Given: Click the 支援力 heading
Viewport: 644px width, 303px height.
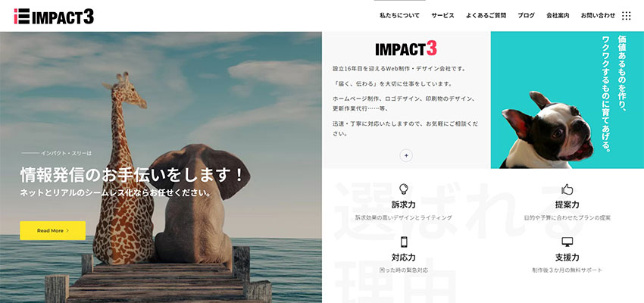Looking at the screenshot, I should coord(567,258).
